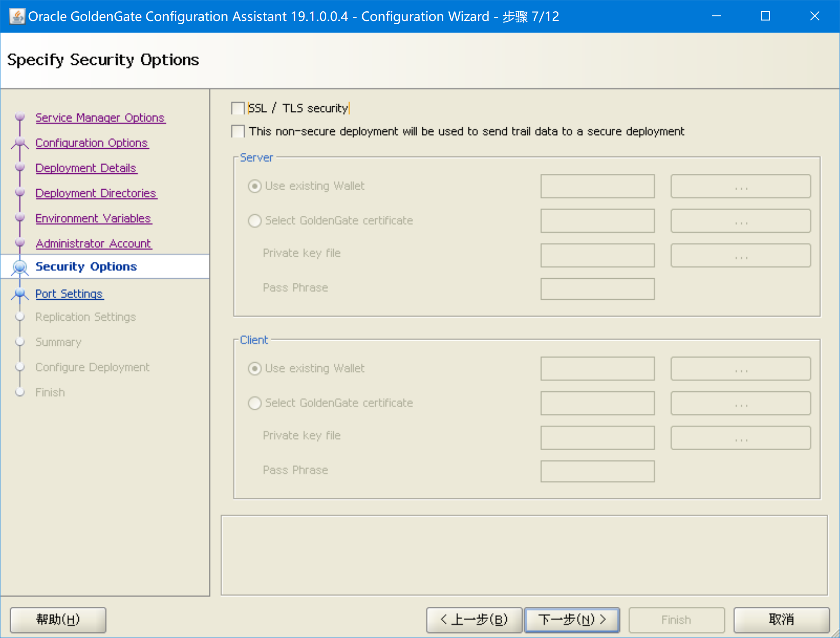Click the Summary step label
840x638 pixels.
coord(58,342)
